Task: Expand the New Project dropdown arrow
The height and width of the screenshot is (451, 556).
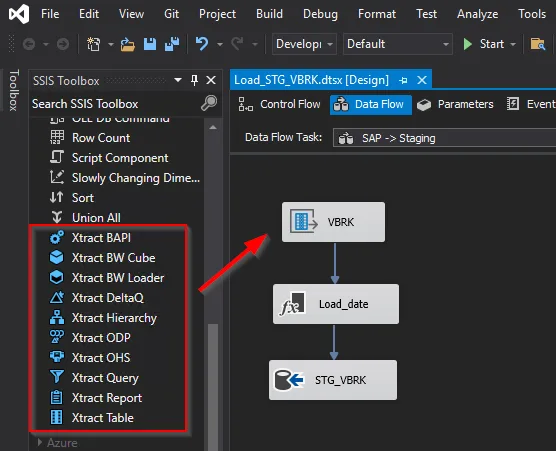Action: [111, 45]
